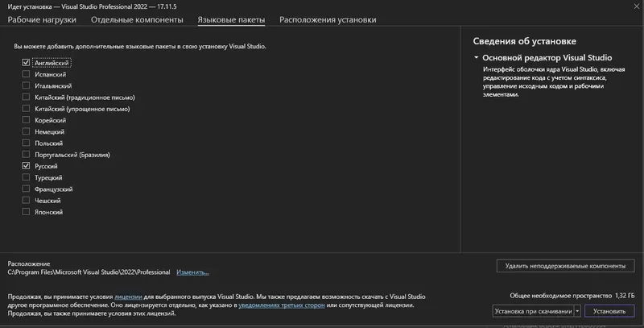Switch to the Рабочие нагрузки tab
The width and height of the screenshot is (644, 328).
(x=42, y=19)
